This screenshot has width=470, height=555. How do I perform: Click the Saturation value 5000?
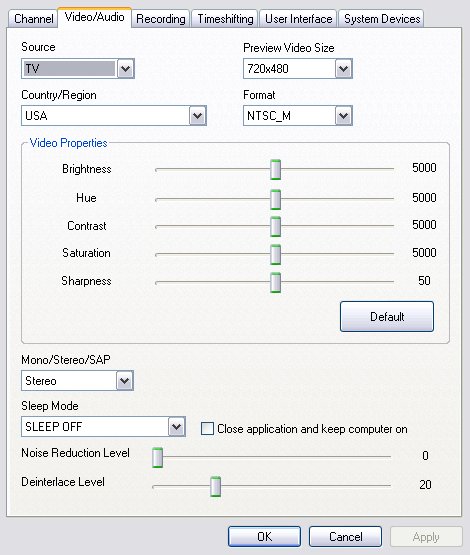pyautogui.click(x=424, y=253)
